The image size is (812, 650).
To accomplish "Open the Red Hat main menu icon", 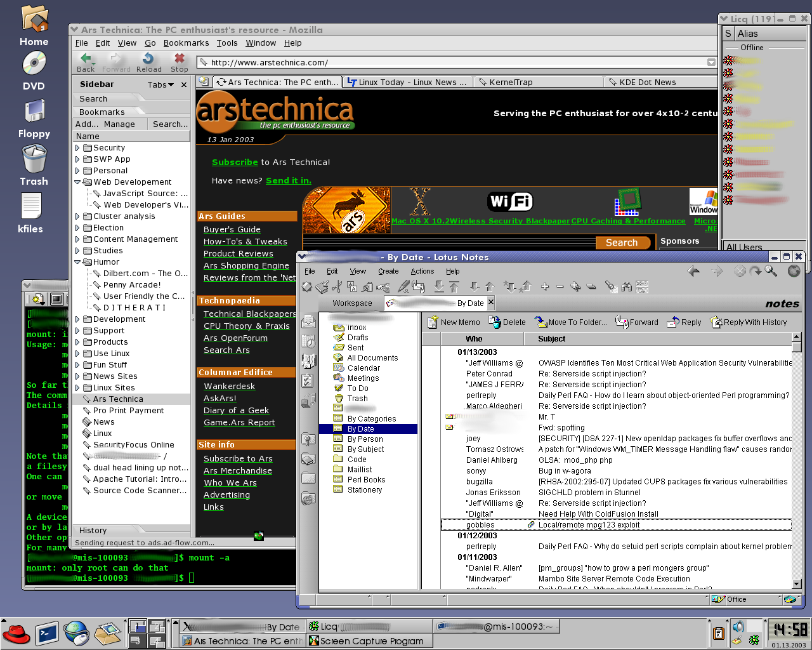I will tap(16, 633).
